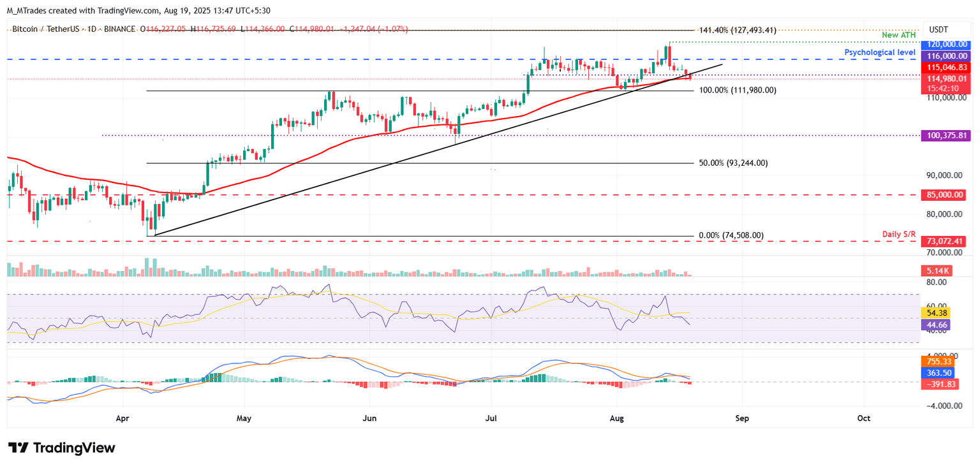Viewport: 980px width, 468px height.
Task: Select the purple 100,375.81 dotted level label
Action: 947,135
